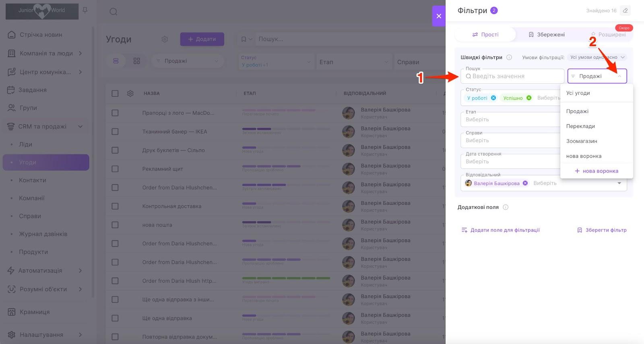Expand the Відповідальний dropdown arrow
Screen dimensions: 644x344
[619, 183]
